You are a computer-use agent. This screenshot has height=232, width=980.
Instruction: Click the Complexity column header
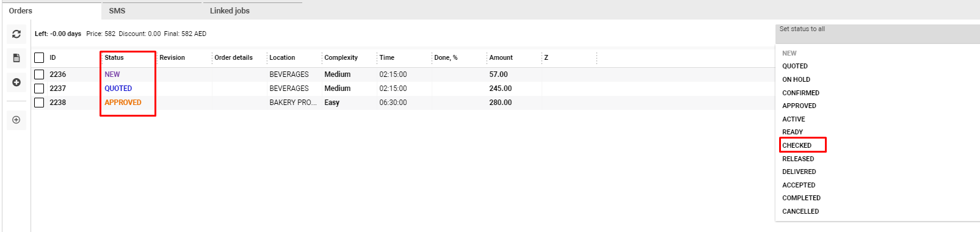pos(341,57)
